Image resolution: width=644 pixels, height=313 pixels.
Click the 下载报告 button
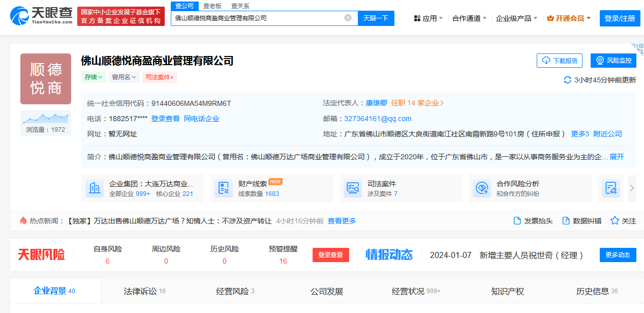coord(559,61)
